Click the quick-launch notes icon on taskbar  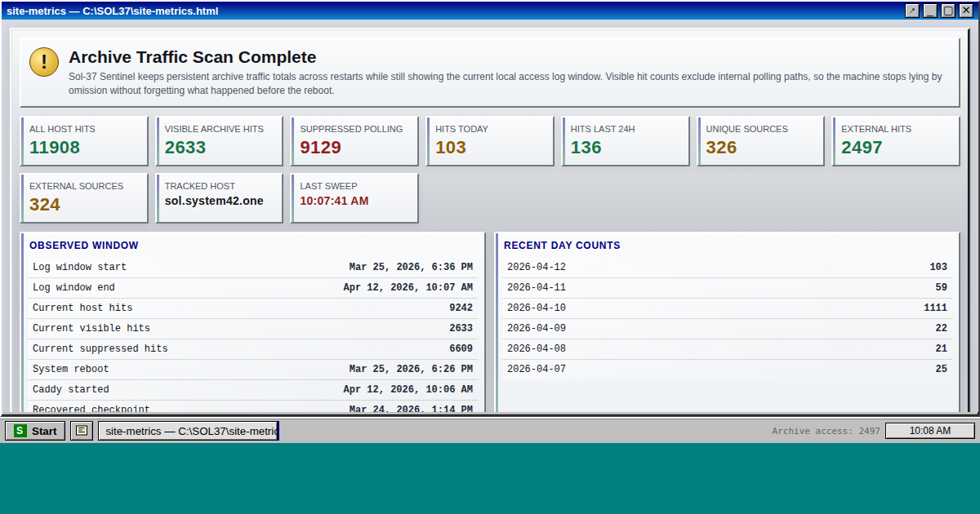tap(81, 431)
